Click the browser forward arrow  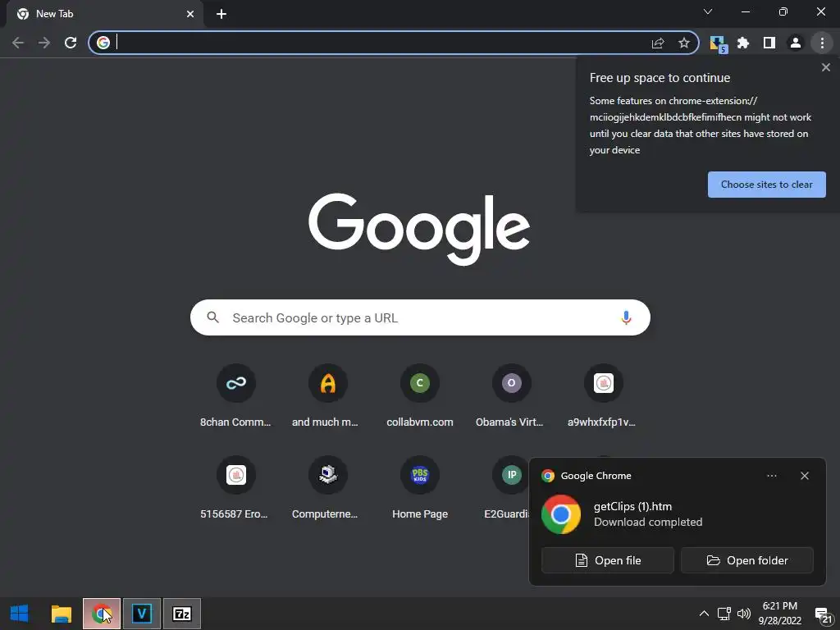(44, 43)
